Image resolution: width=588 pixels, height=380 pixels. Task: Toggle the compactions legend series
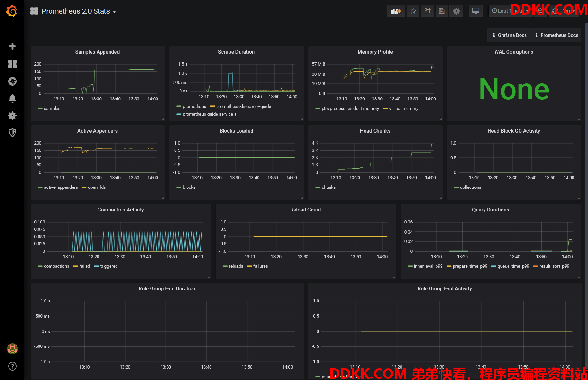tap(56, 266)
